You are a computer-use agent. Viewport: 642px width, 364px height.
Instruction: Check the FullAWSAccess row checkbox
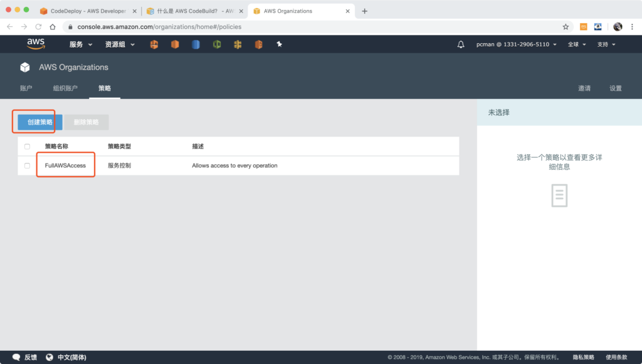click(27, 165)
